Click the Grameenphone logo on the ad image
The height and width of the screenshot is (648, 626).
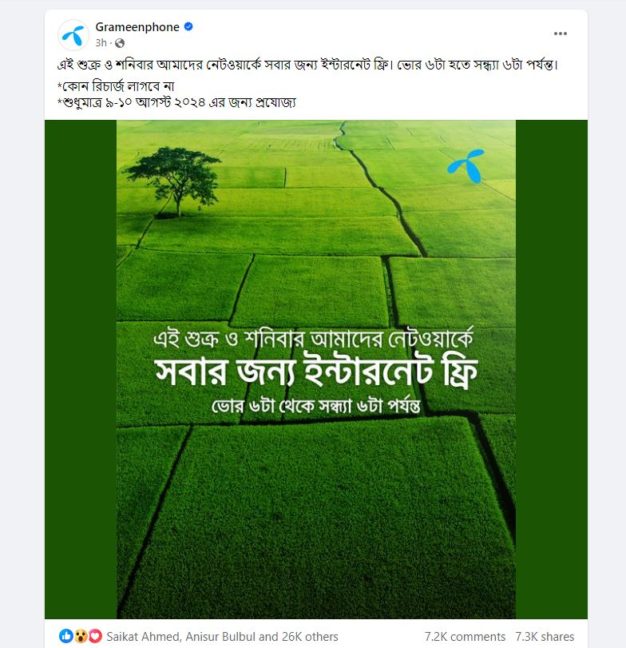point(467,166)
